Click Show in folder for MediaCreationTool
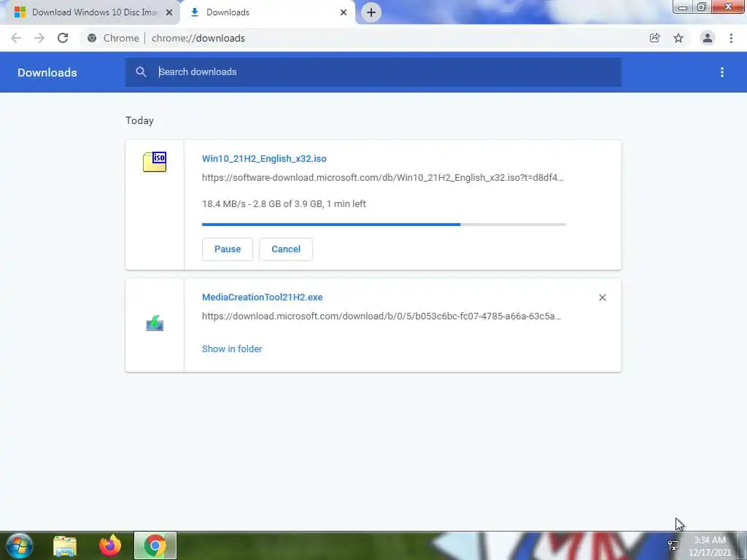The image size is (747, 560). pyautogui.click(x=232, y=349)
